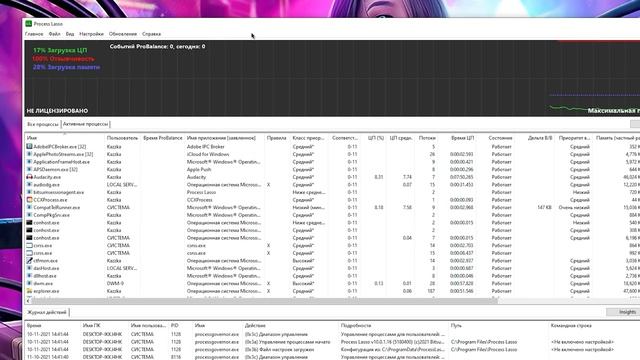
Task: Click the CompatTelRunner.exe process icon
Action: (x=29, y=207)
